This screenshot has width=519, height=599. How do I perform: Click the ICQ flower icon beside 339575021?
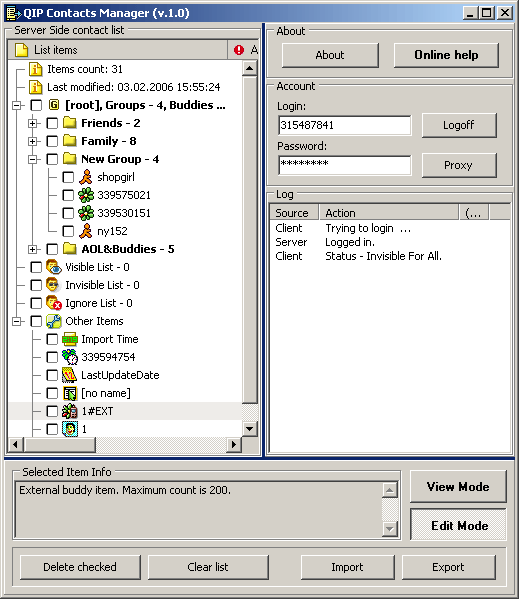point(86,195)
